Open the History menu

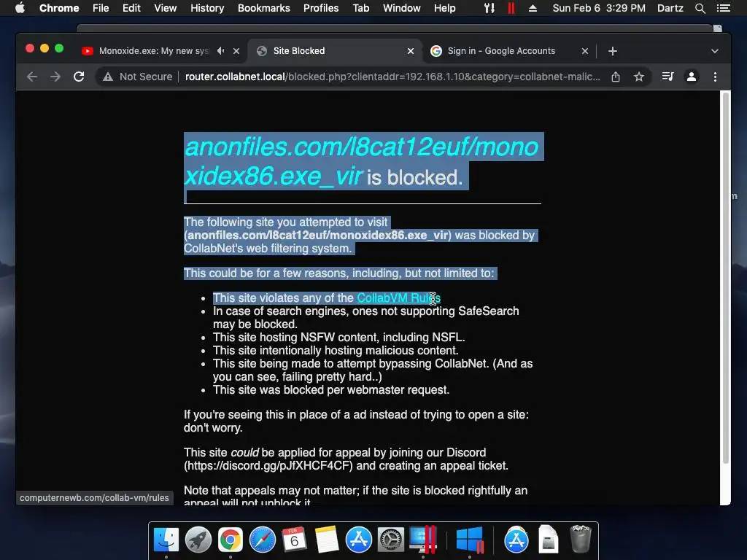207,8
